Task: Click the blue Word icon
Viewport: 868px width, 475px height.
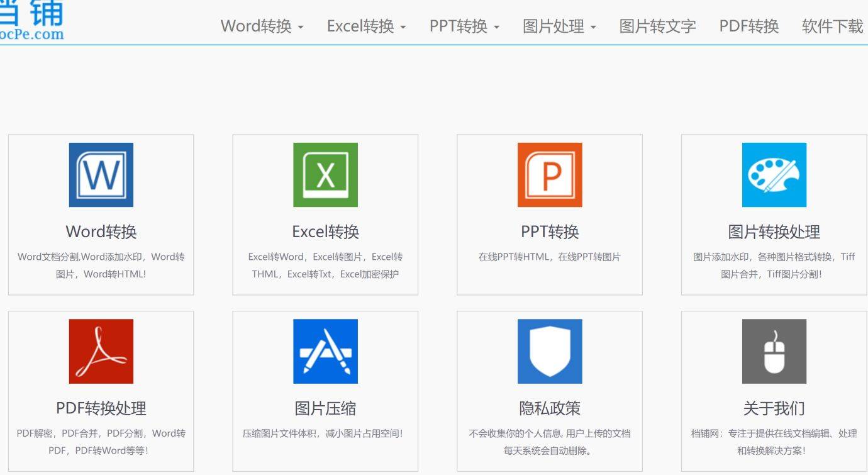Action: (101, 175)
